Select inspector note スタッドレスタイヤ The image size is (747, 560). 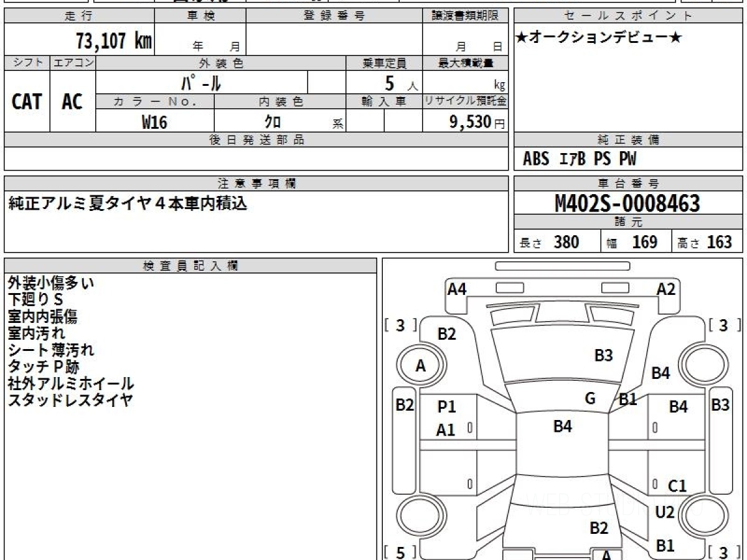pos(70,401)
